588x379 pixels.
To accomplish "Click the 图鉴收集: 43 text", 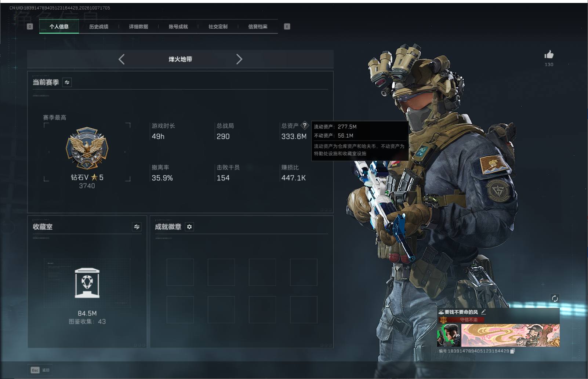I will (87, 321).
